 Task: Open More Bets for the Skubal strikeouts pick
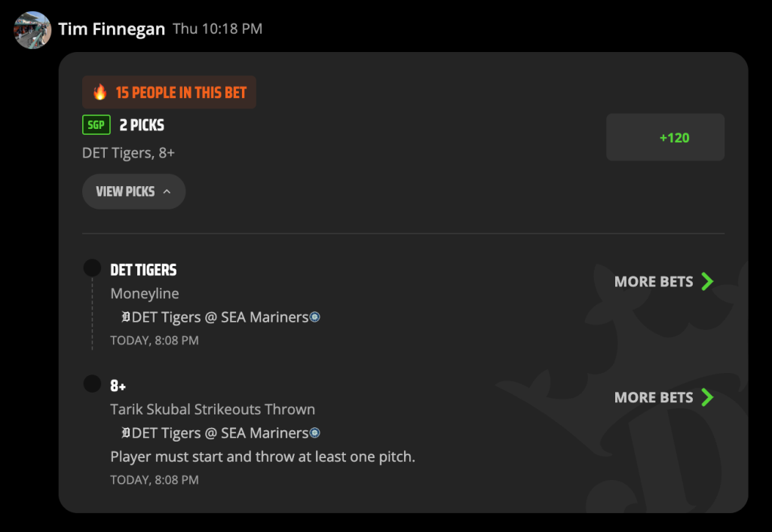(x=654, y=397)
